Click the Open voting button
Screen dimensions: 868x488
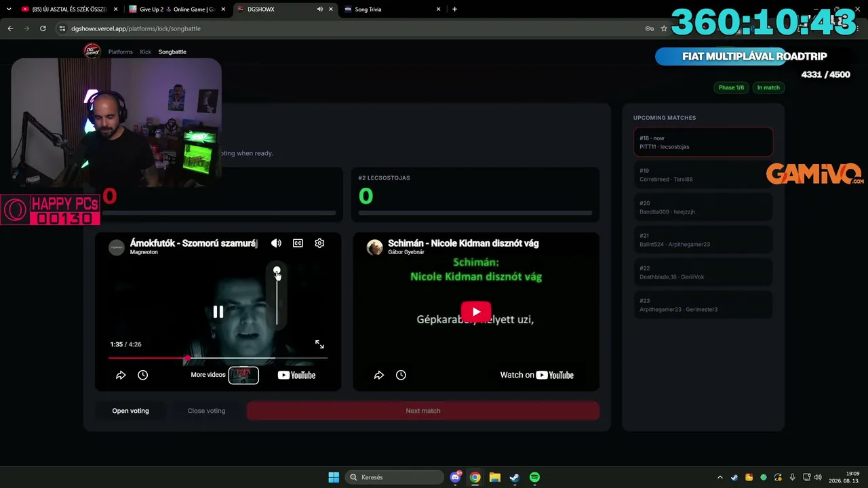coord(130,411)
